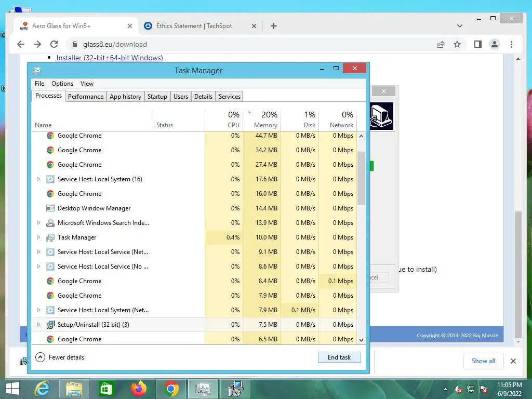Click Microsoft Windows Search Indexer icon
Screen dimensions: 532x399
coord(50,222)
